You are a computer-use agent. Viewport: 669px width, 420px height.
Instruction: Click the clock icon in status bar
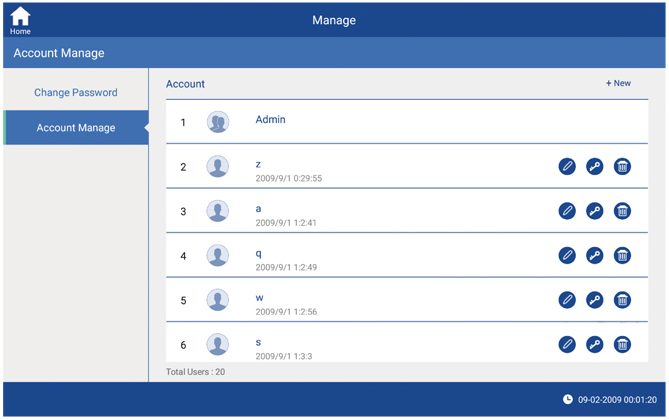pyautogui.click(x=568, y=399)
